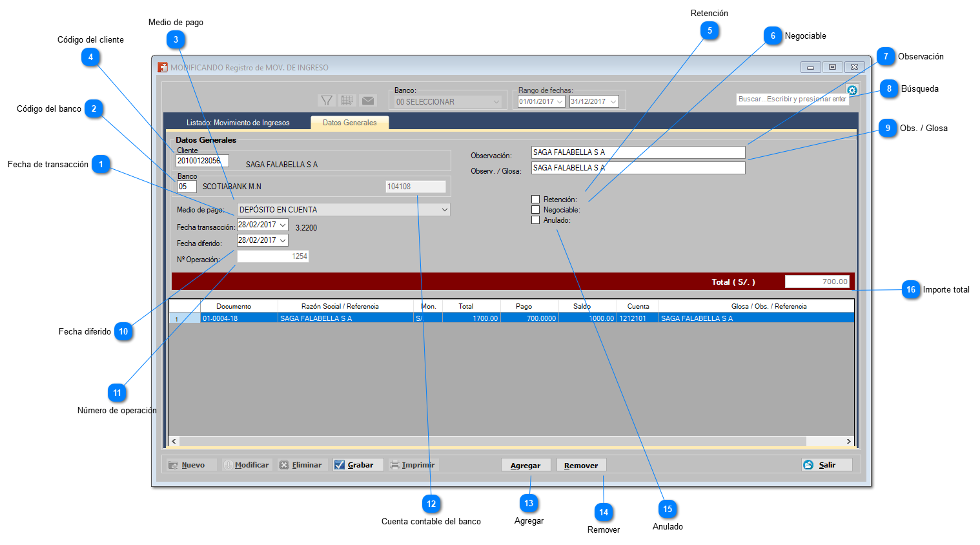Image resolution: width=980 pixels, height=545 pixels.
Task: Click the envelope mail icon
Action: (x=368, y=101)
